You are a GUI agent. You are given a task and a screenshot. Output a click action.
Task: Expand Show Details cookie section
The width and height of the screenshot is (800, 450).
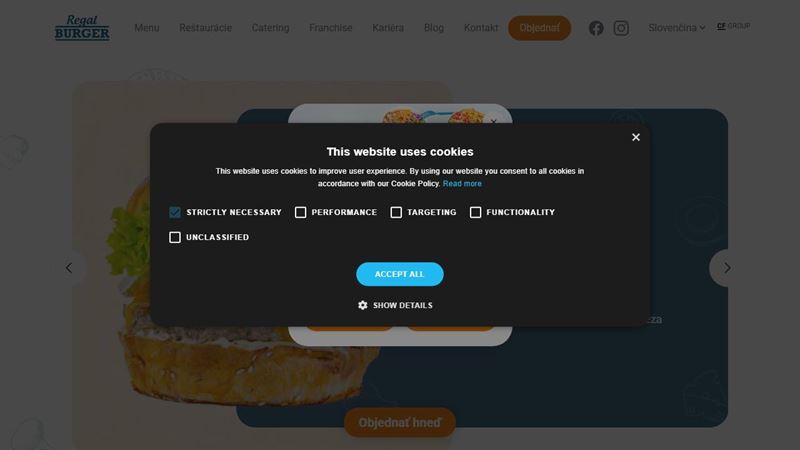click(x=395, y=305)
